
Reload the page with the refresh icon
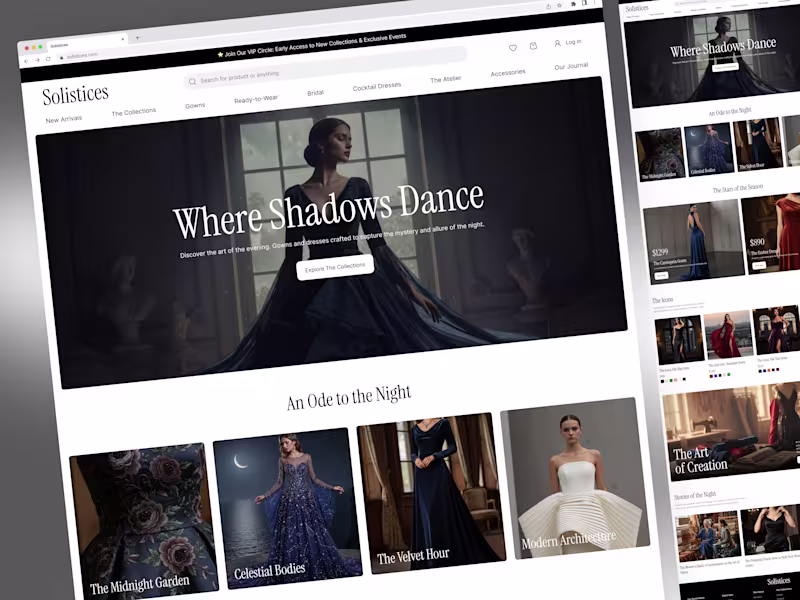point(48,59)
